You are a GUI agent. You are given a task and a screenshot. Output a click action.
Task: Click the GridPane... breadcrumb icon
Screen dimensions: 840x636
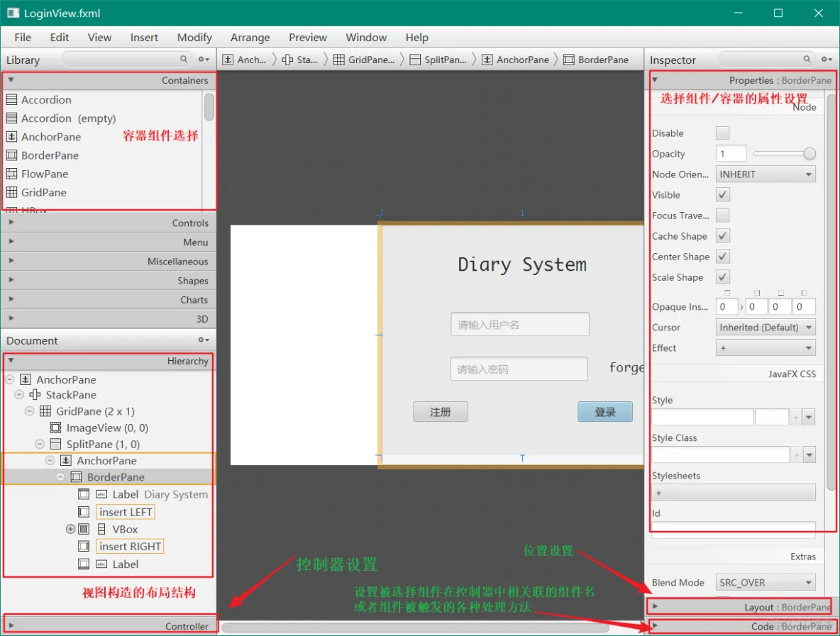coord(339,60)
